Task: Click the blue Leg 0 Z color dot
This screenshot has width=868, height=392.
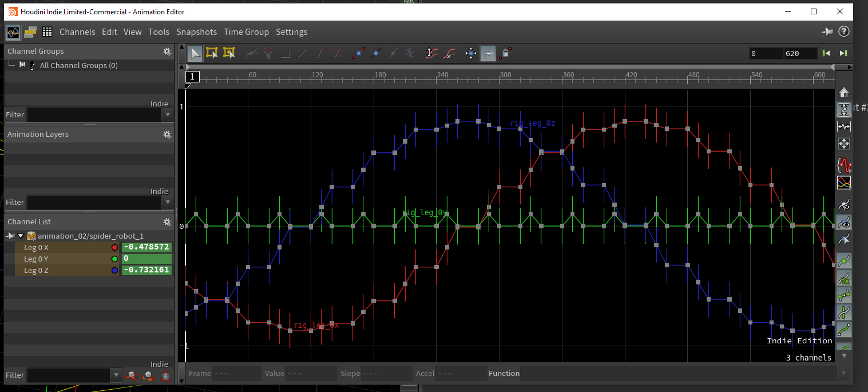Action: click(114, 270)
